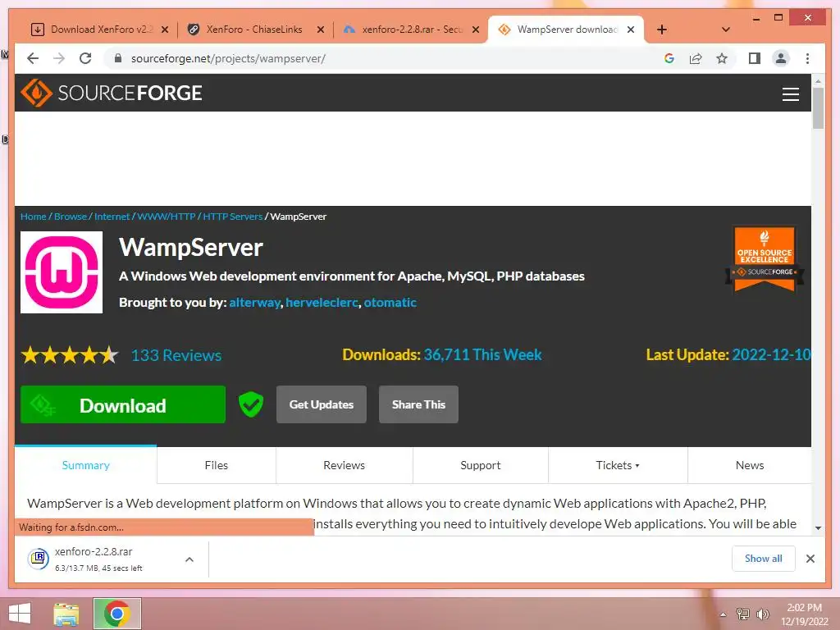Go back to the previous page
Image resolution: width=840 pixels, height=630 pixels.
pyautogui.click(x=33, y=58)
